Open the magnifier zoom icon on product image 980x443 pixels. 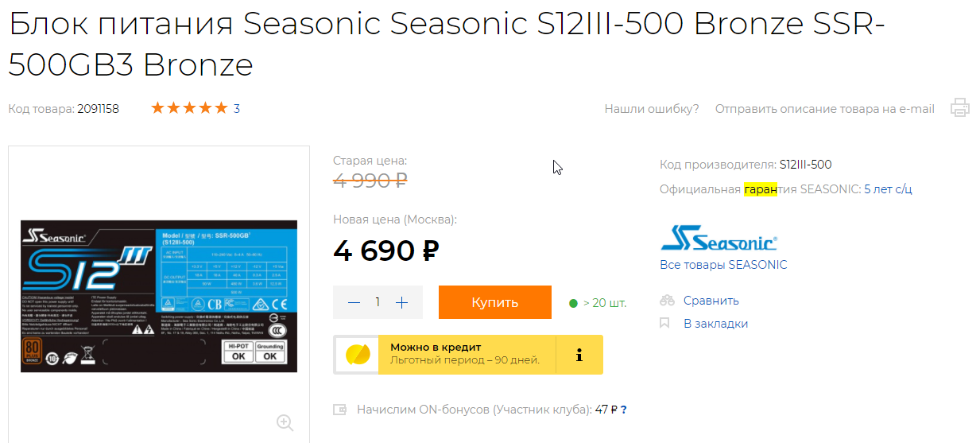(285, 422)
